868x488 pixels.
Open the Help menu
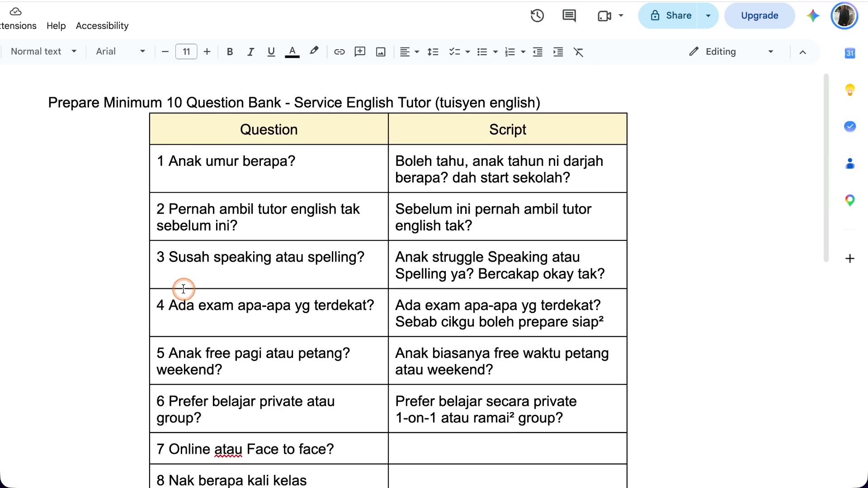[x=56, y=26]
